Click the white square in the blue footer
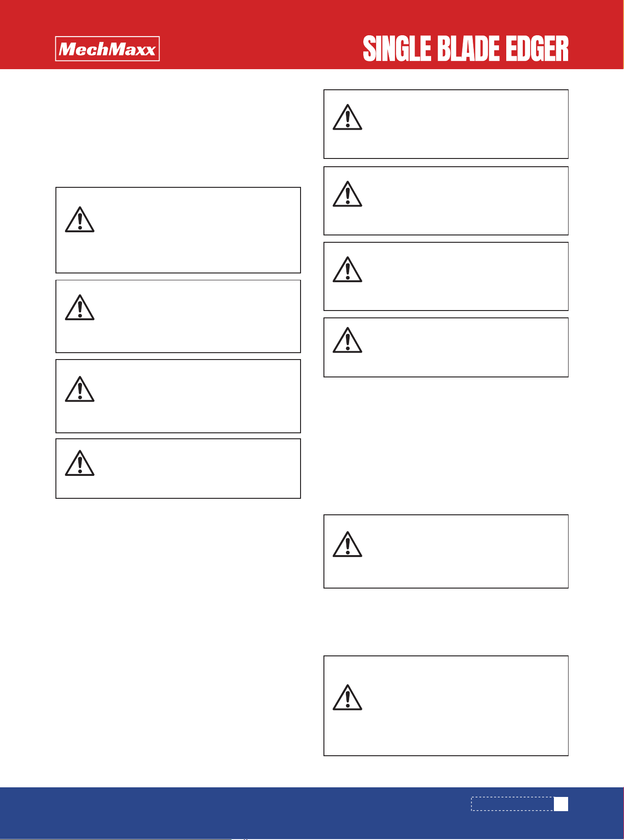Image resolution: width=624 pixels, height=840 pixels. click(561, 804)
